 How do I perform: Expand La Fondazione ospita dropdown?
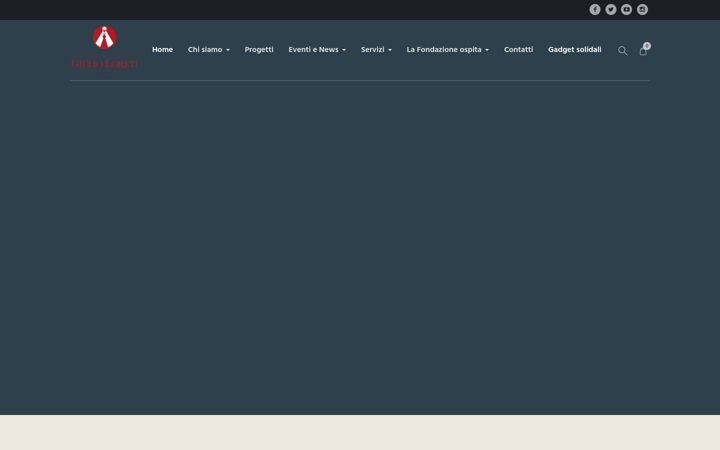coord(448,50)
